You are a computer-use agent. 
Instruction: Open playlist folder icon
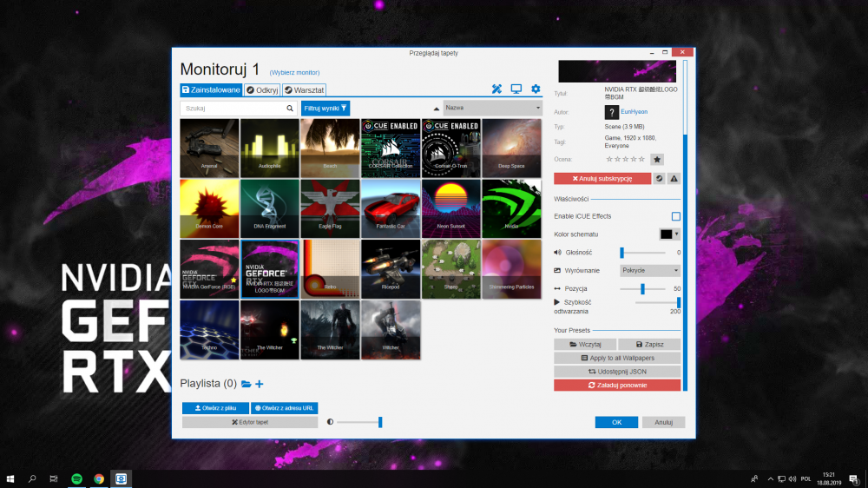click(x=246, y=384)
